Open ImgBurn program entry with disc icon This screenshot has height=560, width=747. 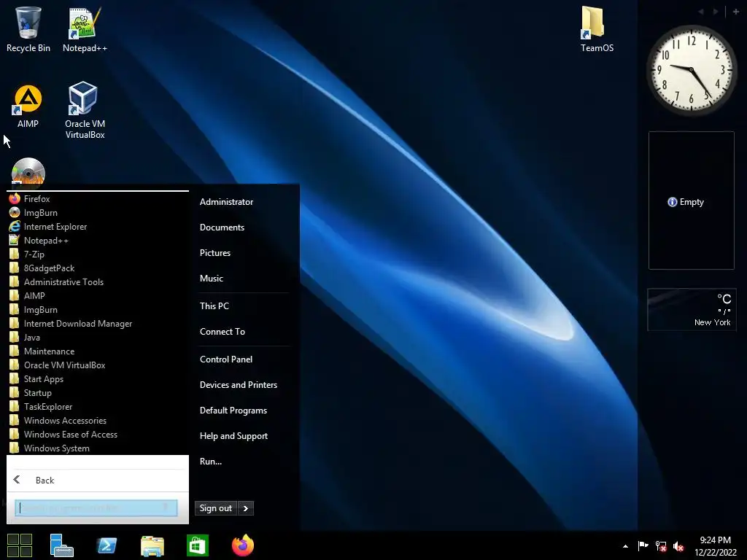[98, 212]
